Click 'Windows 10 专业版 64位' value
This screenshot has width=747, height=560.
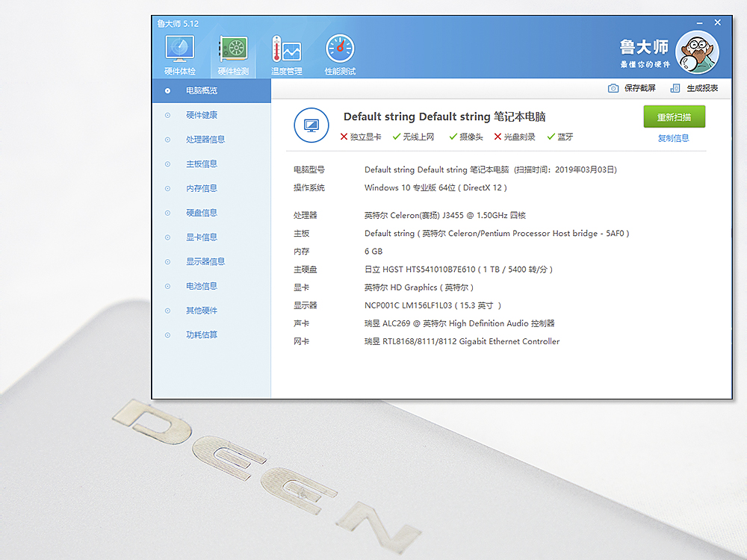[x=410, y=187]
